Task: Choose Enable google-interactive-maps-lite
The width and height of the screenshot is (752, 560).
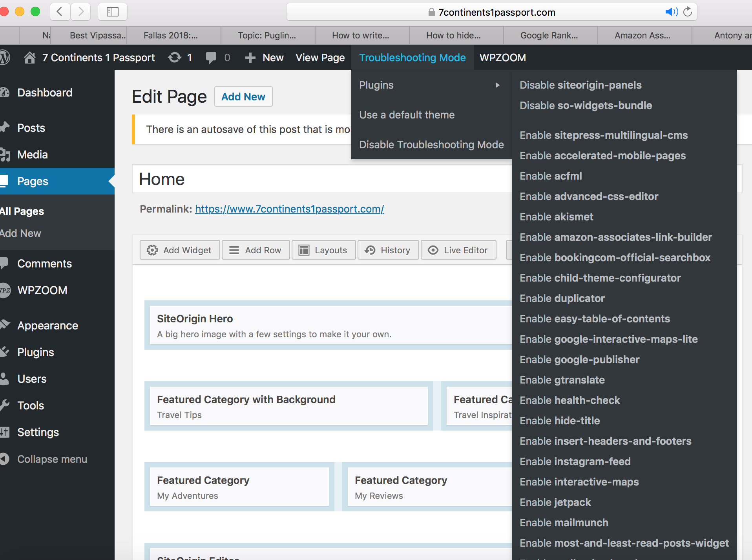Action: tap(609, 339)
